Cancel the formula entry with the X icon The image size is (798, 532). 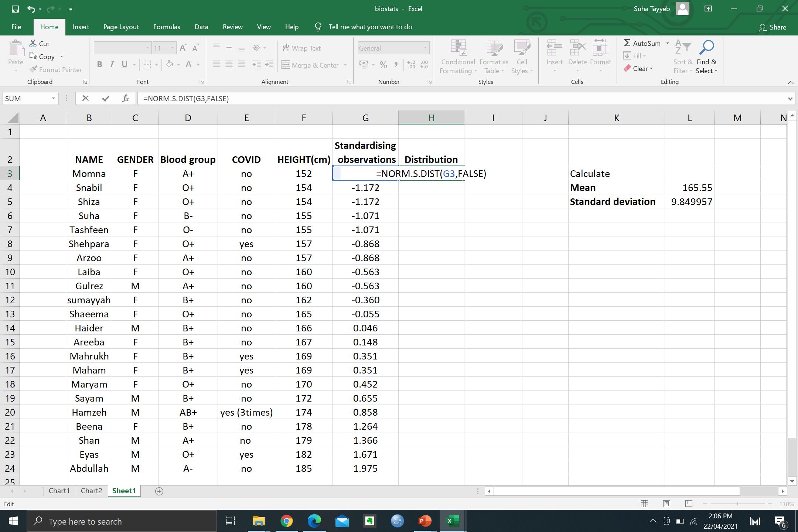coord(85,98)
